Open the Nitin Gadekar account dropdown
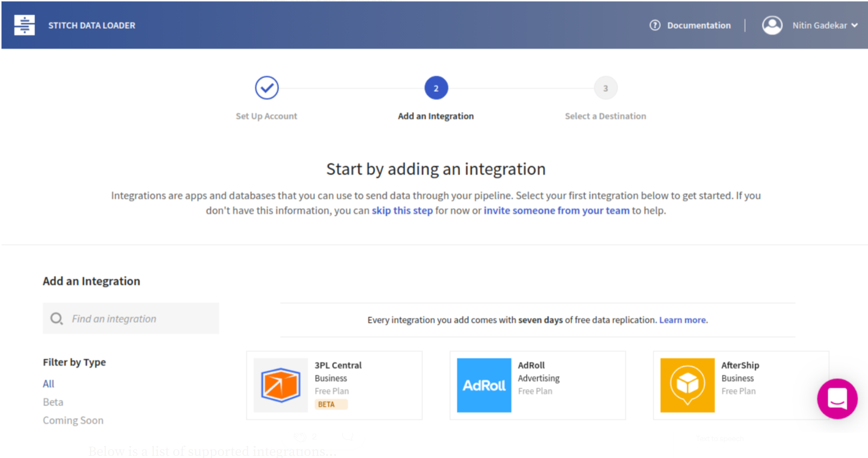Image resolution: width=868 pixels, height=458 pixels. coord(824,25)
